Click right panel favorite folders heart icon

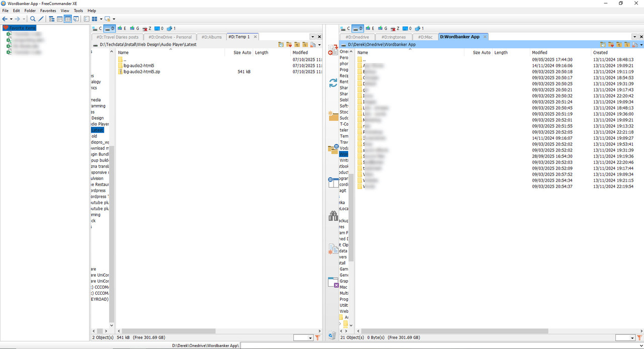611,45
